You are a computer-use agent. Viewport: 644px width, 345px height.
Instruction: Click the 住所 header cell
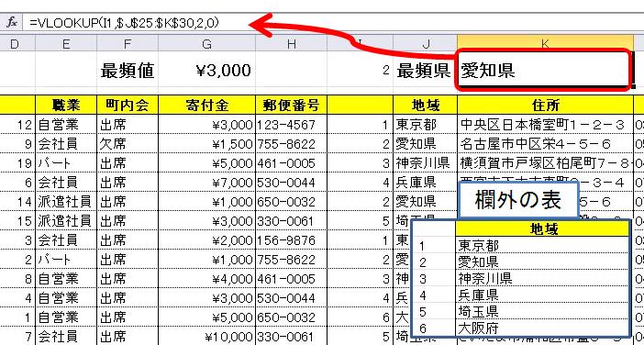545,106
